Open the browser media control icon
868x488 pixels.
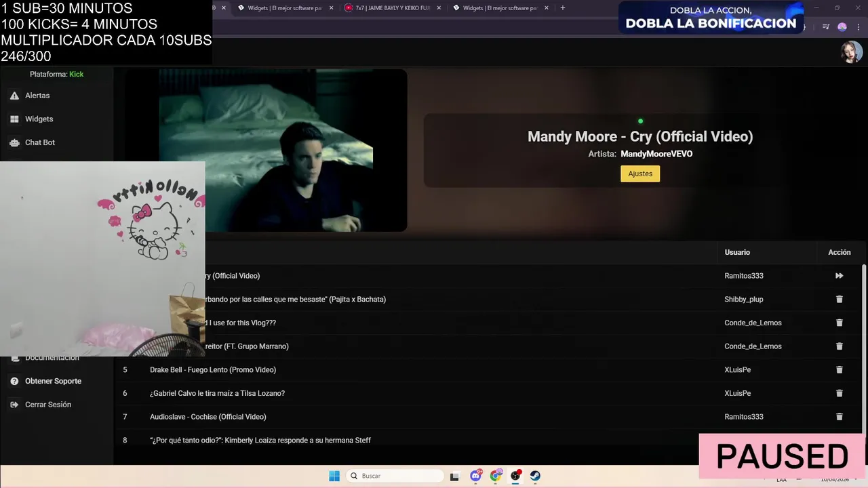click(x=826, y=27)
